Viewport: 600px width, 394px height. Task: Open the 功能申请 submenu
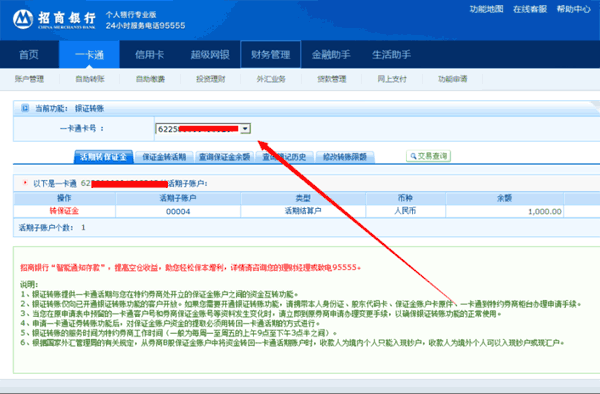click(453, 79)
